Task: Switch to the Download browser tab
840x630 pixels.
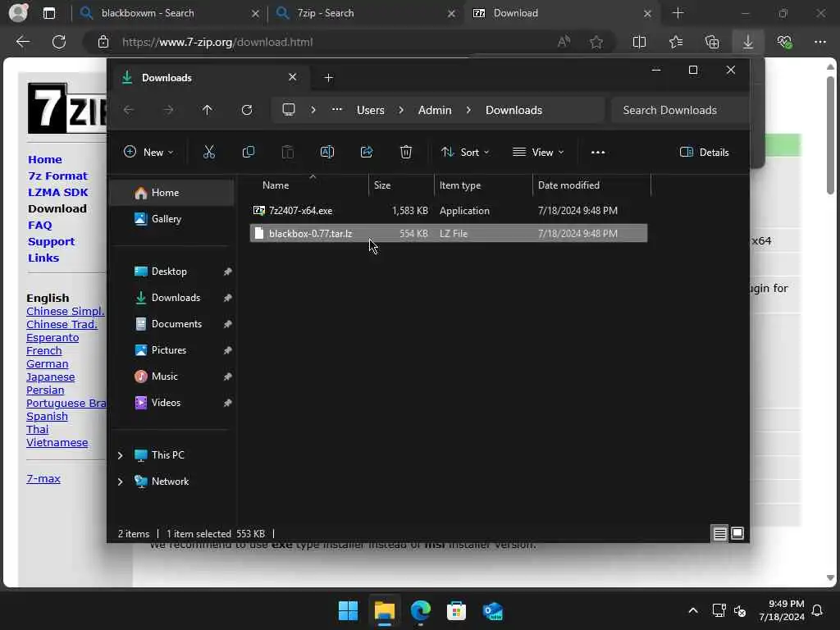Action: pos(562,13)
